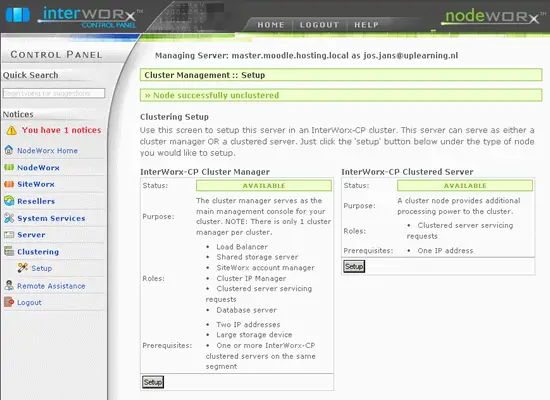Expand the NodeWorx menu item
The width and height of the screenshot is (550, 400).
pyautogui.click(x=38, y=168)
